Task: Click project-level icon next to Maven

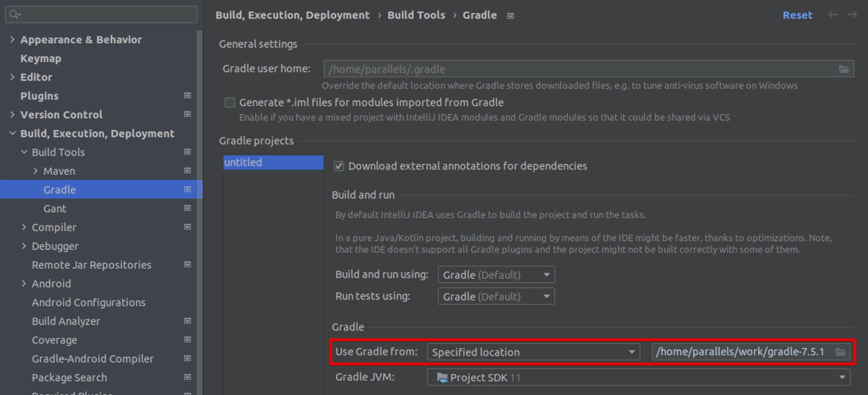Action: pyautogui.click(x=187, y=171)
